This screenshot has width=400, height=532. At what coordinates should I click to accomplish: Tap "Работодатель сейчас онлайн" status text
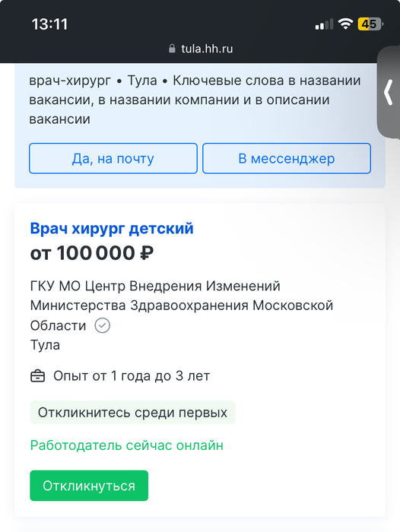127,445
